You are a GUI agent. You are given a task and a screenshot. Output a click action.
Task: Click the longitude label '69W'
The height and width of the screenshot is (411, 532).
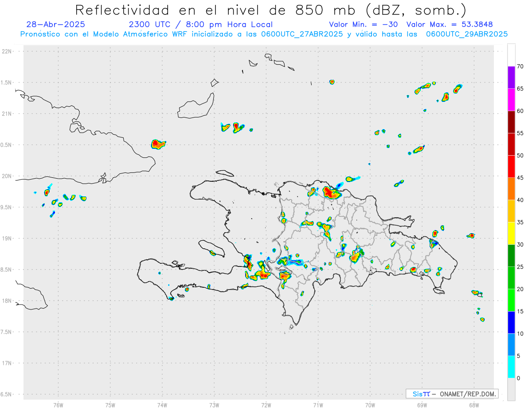[422, 405]
